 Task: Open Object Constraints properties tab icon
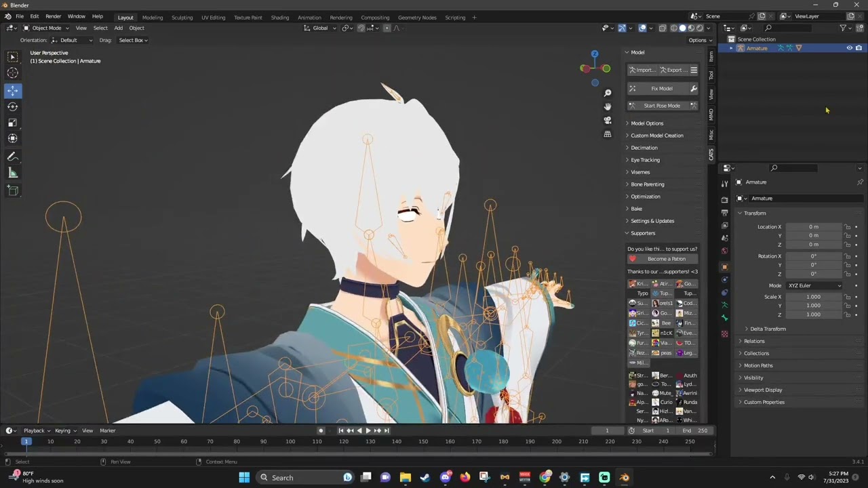coord(725,292)
